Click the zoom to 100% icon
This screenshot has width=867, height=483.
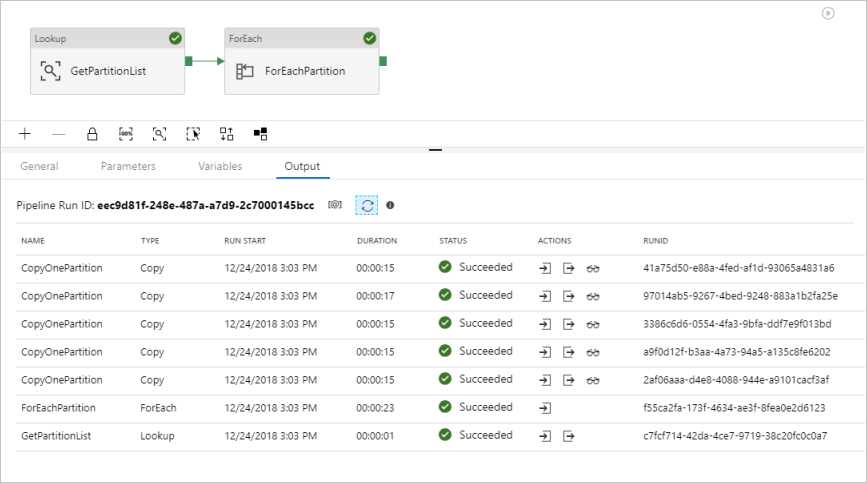point(126,133)
